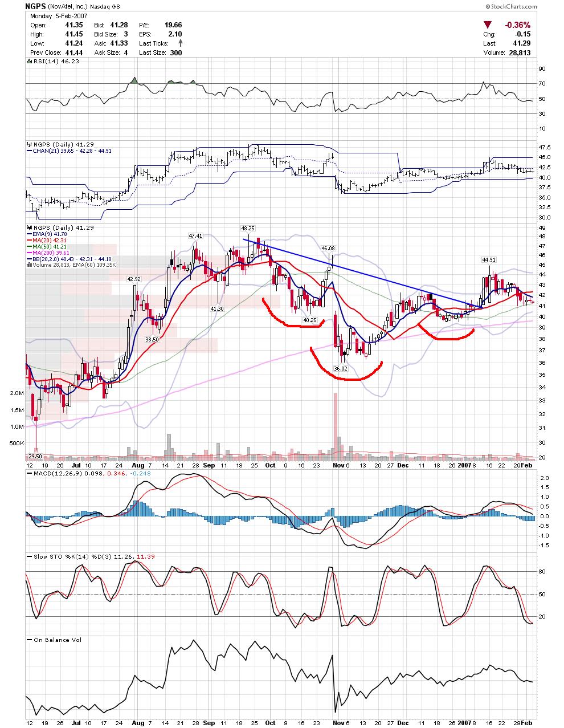Click the EPS value 2.10

(175, 34)
